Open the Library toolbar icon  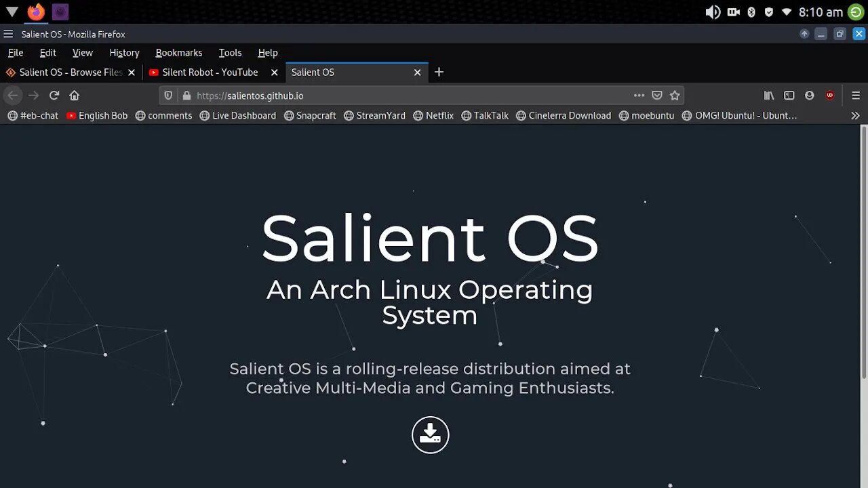click(769, 96)
